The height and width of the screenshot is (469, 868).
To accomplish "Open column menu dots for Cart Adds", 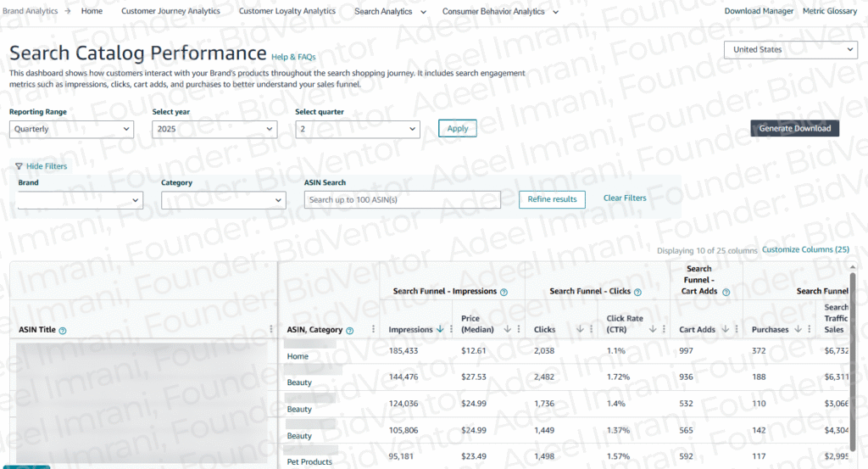I will point(737,329).
